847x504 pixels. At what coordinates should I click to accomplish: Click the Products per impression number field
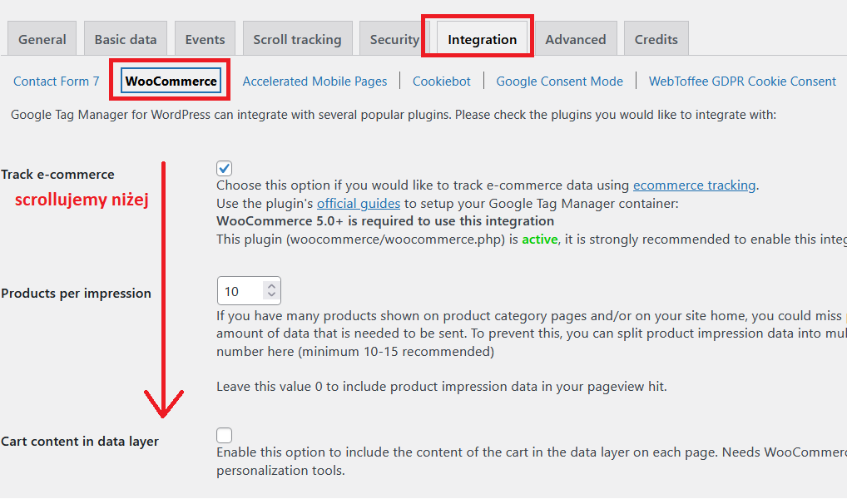[x=240, y=291]
